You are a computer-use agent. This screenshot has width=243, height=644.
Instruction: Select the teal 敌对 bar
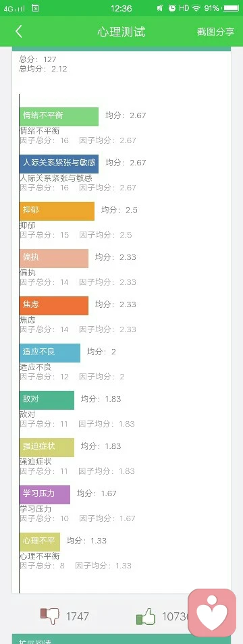[47, 400]
